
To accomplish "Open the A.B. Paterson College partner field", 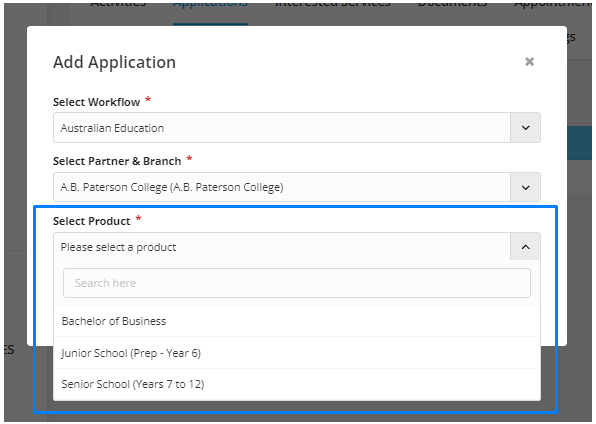I will [x=282, y=187].
